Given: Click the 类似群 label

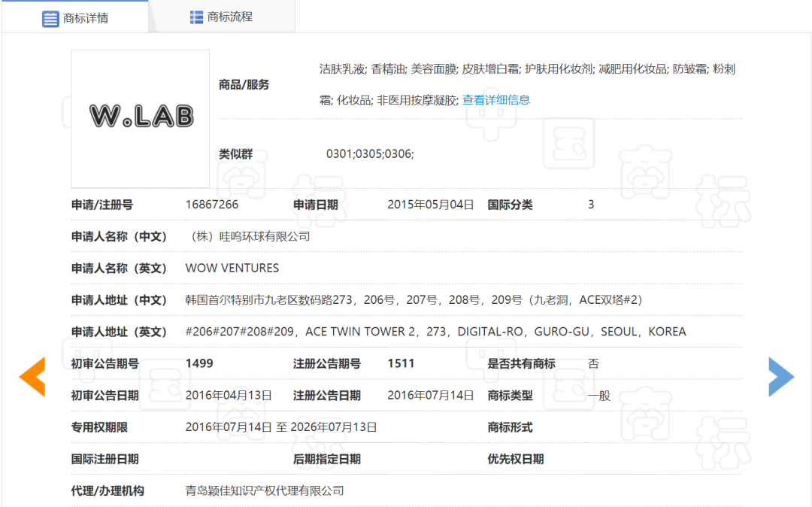Looking at the screenshot, I should point(235,153).
